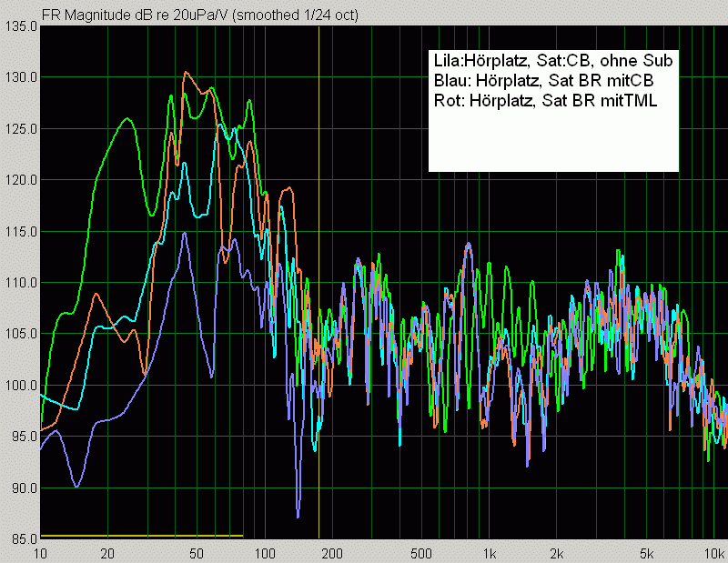Click the 130.0 y-axis label

point(21,77)
